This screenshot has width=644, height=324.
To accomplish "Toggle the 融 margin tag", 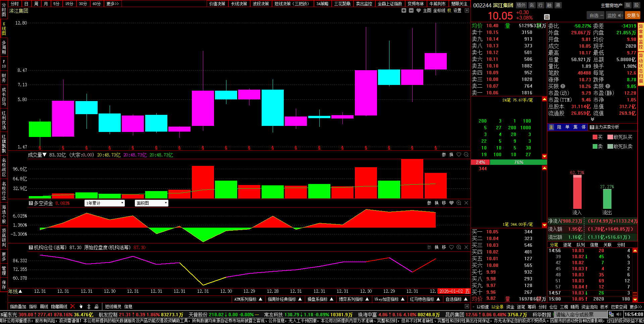I will [x=549, y=5].
